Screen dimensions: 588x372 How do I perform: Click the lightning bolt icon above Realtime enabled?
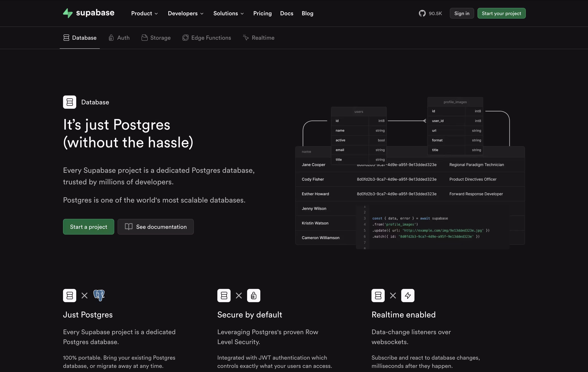pyautogui.click(x=408, y=296)
